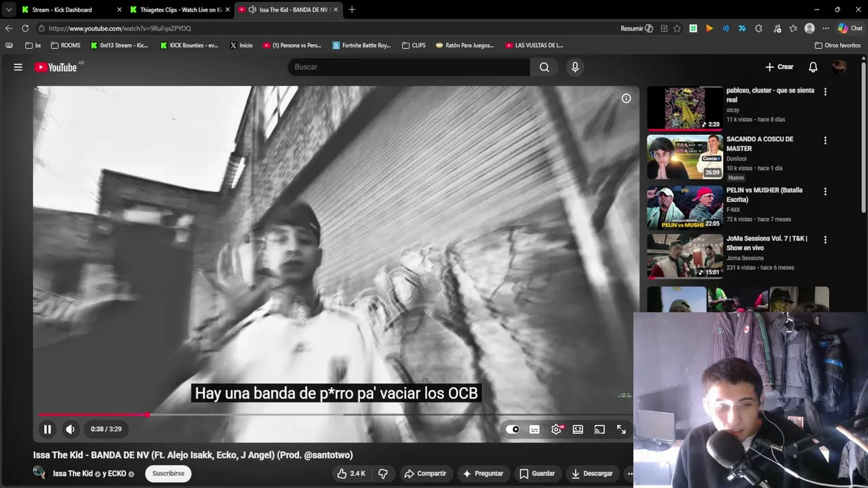
Task: Enter full screen mode
Action: tap(621, 430)
